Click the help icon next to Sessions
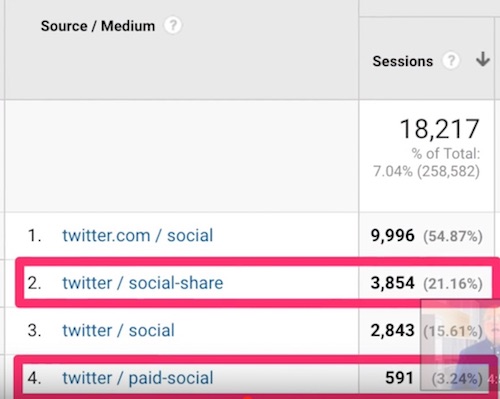This screenshot has width=500, height=399. [451, 61]
